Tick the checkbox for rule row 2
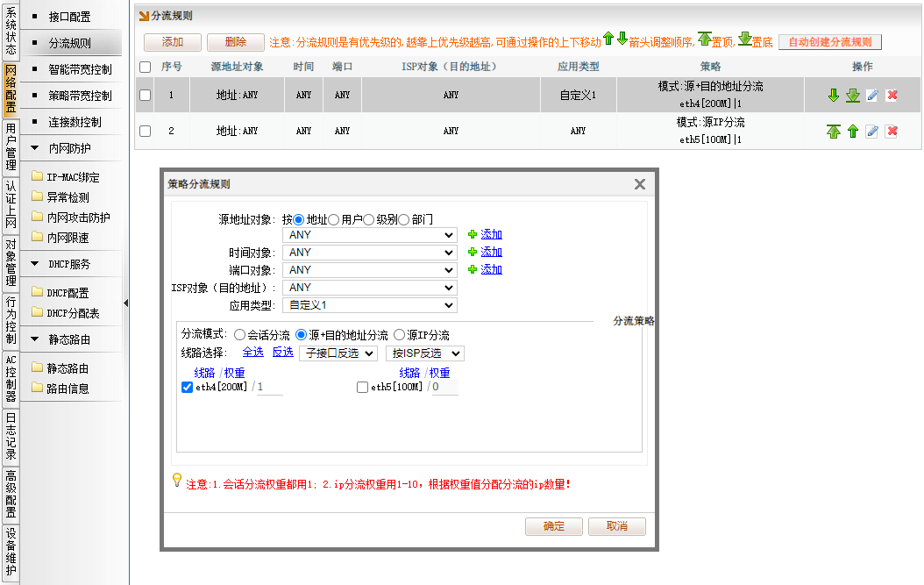This screenshot has width=924, height=585. (x=146, y=132)
